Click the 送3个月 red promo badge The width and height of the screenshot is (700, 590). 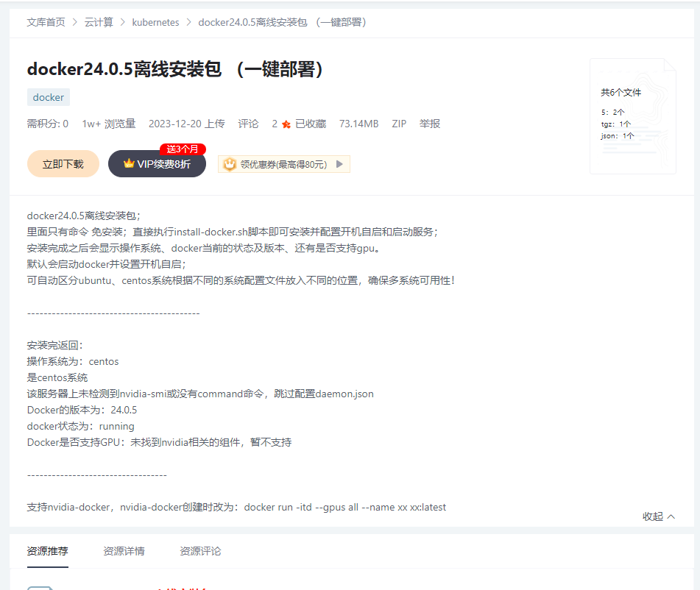183,149
